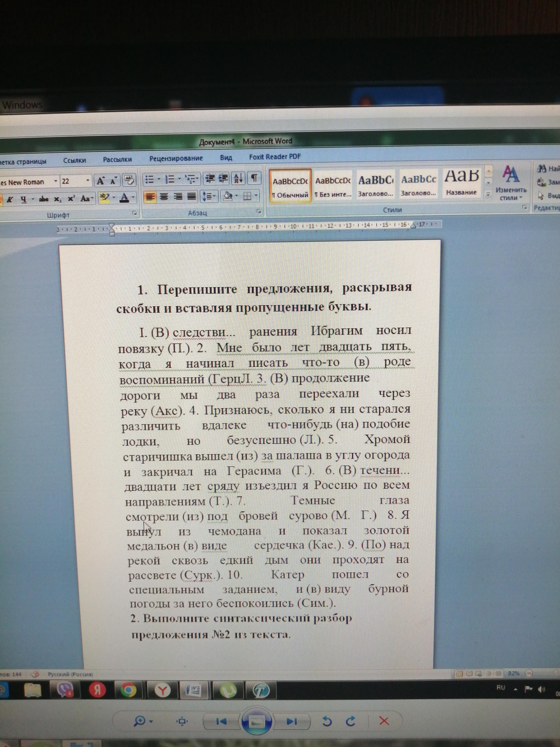This screenshot has height=747, width=560.
Task: Click the strikethrough abc icon
Action: point(44,199)
